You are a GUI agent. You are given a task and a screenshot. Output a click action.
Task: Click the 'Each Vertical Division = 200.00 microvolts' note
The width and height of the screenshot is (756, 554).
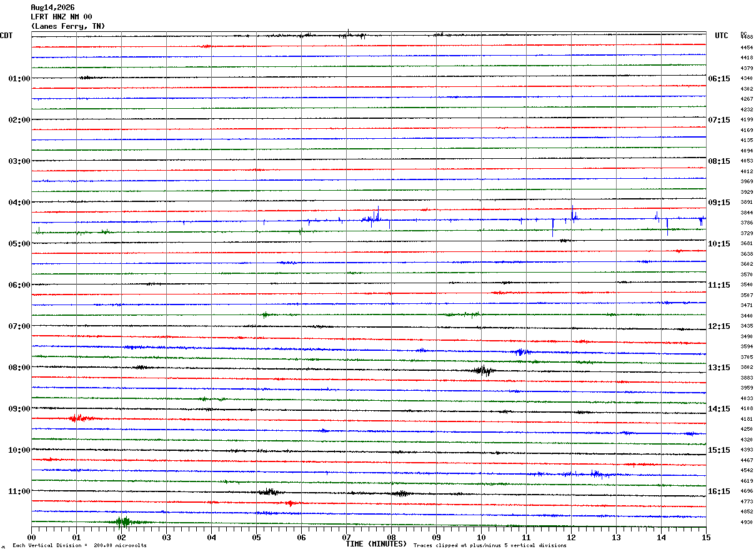(x=79, y=545)
